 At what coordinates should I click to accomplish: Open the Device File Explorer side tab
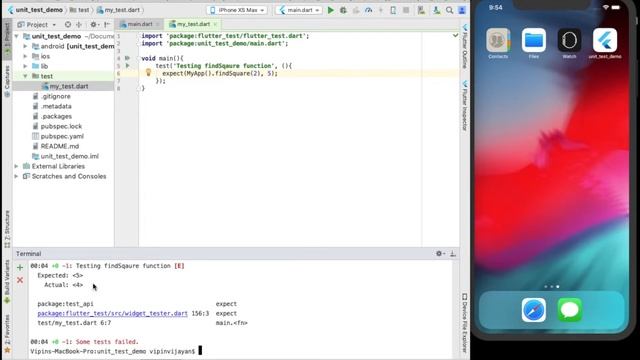click(x=464, y=323)
